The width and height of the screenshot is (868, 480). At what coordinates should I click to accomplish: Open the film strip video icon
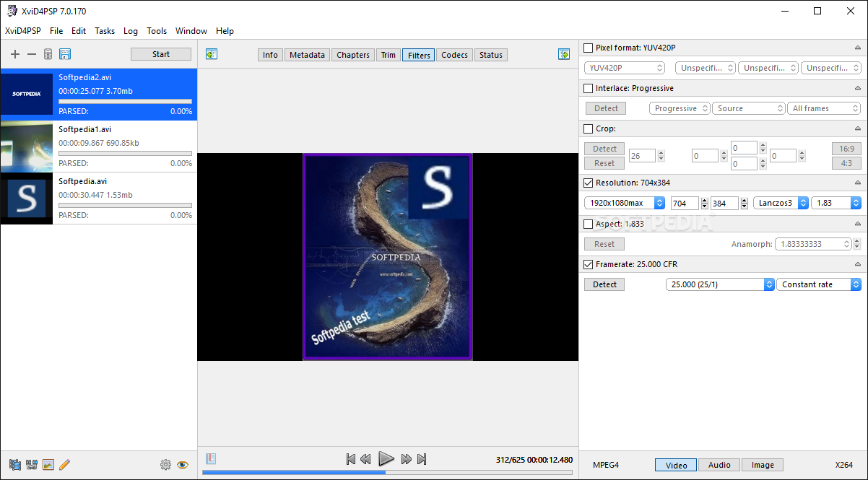coord(15,465)
